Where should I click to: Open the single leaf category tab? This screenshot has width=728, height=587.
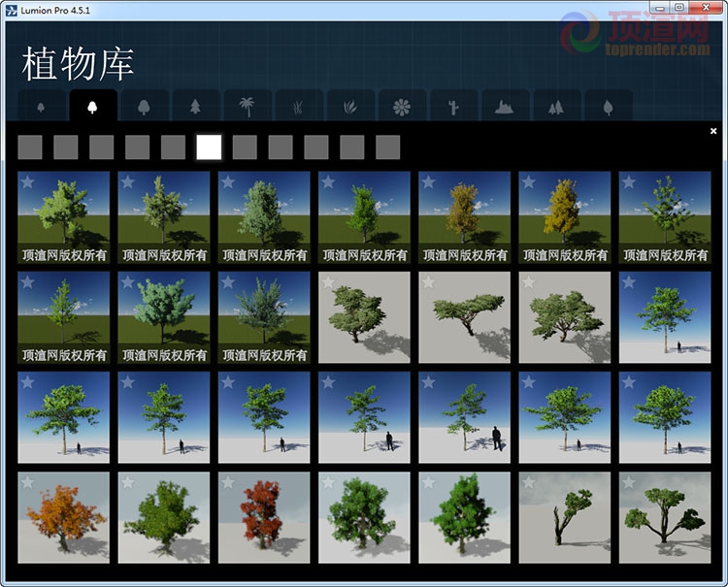(609, 107)
